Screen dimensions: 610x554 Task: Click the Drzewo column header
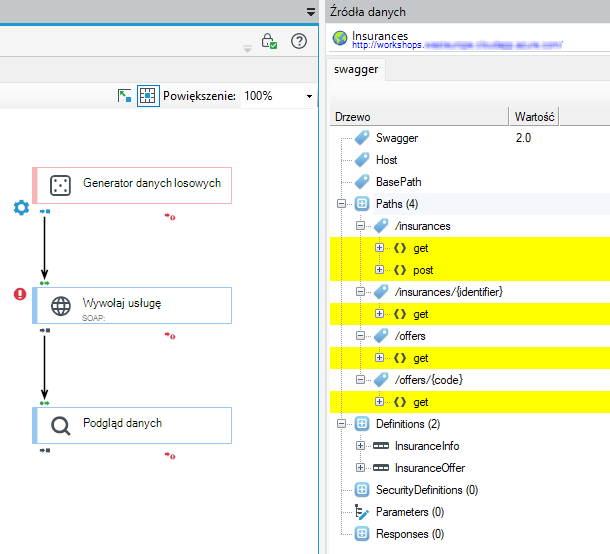pyautogui.click(x=419, y=117)
